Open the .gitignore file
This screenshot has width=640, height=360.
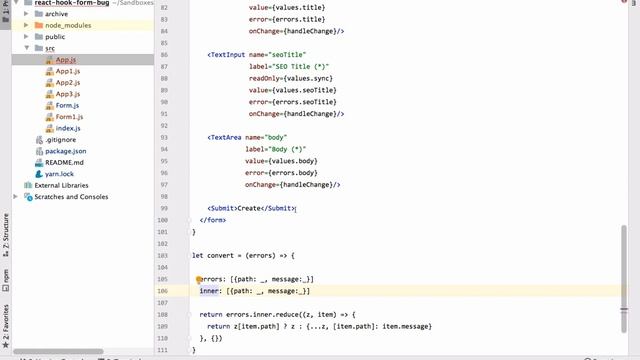(x=60, y=140)
